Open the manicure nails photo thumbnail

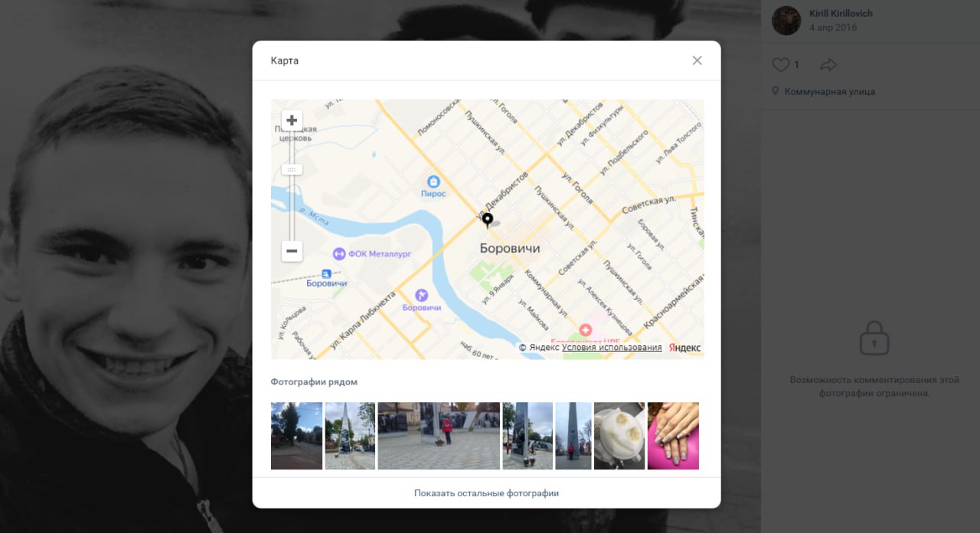pos(673,436)
